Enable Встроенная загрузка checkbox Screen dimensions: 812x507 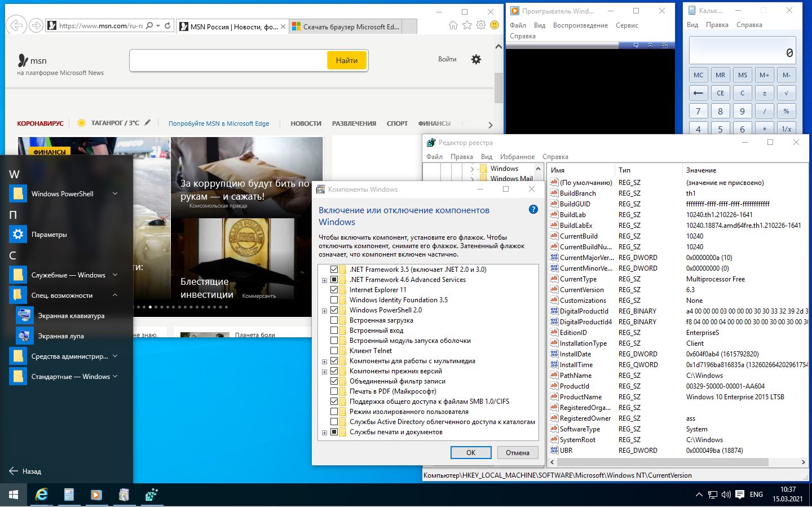tap(334, 320)
